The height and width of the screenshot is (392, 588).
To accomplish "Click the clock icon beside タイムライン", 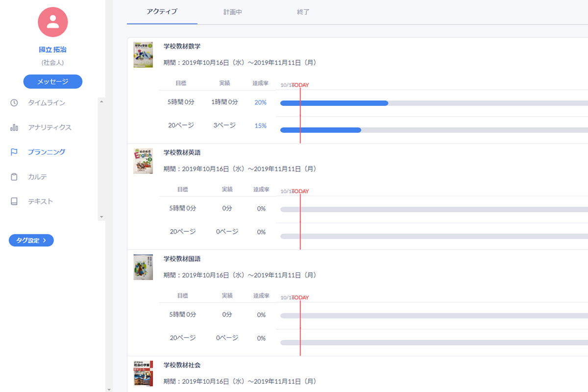I will click(14, 103).
